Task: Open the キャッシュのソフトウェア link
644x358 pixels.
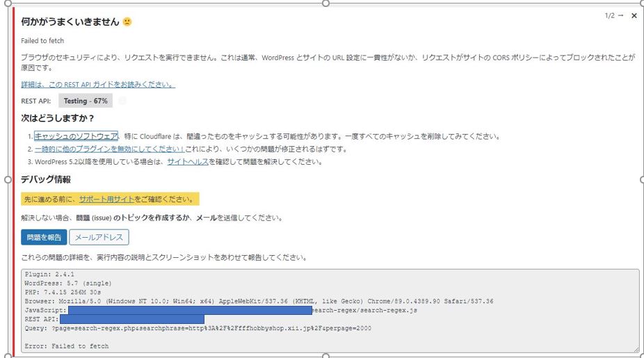Action: (x=77, y=136)
